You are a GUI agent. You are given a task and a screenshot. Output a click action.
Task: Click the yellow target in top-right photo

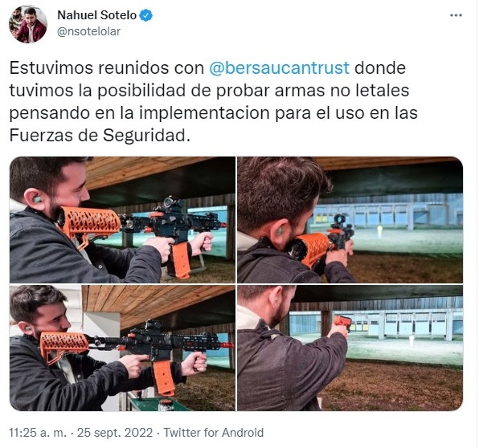click(x=379, y=230)
